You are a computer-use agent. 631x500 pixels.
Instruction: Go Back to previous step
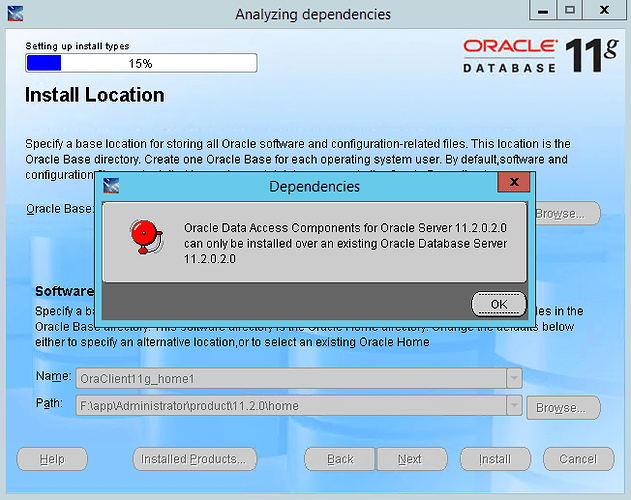click(340, 459)
